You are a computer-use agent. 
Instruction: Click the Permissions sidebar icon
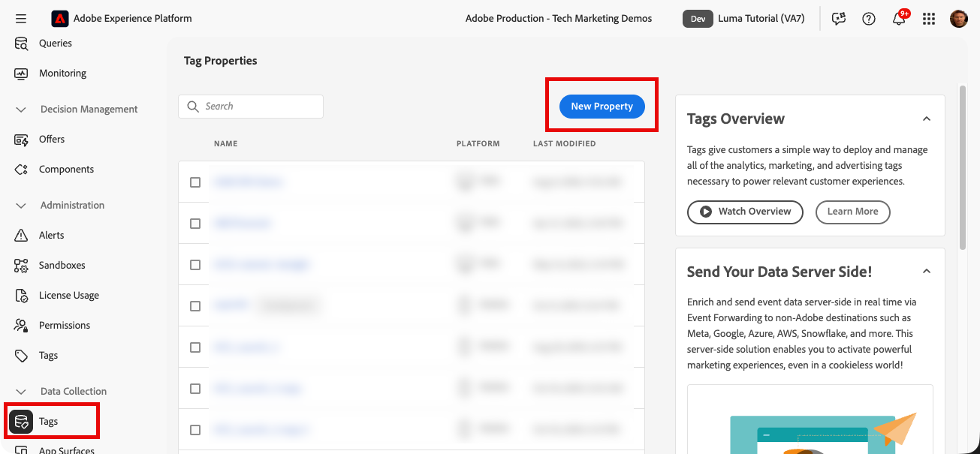[22, 326]
